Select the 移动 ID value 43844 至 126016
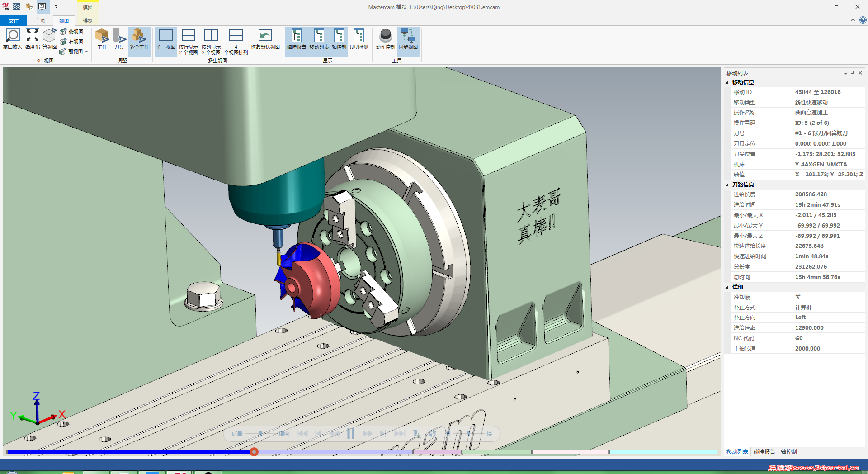The height and width of the screenshot is (474, 868). click(x=818, y=92)
